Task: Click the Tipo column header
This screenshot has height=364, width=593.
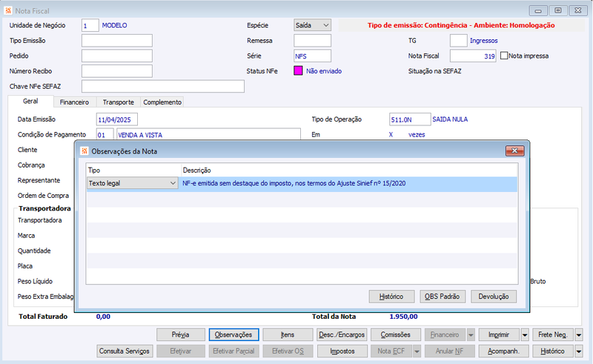Action: coord(133,171)
